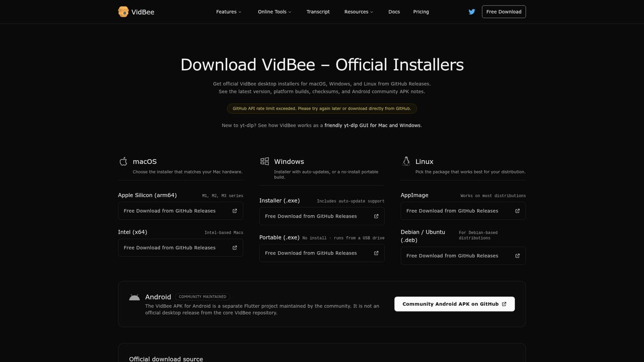644x362 pixels.
Task: Click the 'M1, M2, M3 series' label
Action: 222,196
